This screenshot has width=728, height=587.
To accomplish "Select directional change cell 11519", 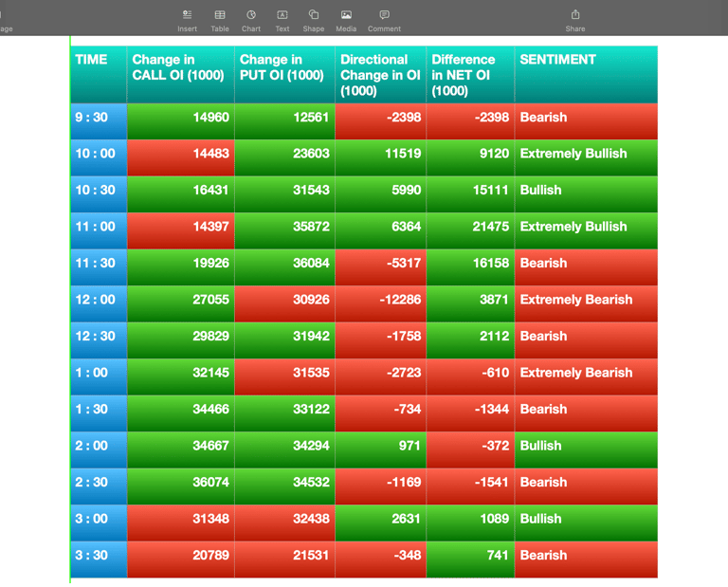I will click(x=381, y=158).
